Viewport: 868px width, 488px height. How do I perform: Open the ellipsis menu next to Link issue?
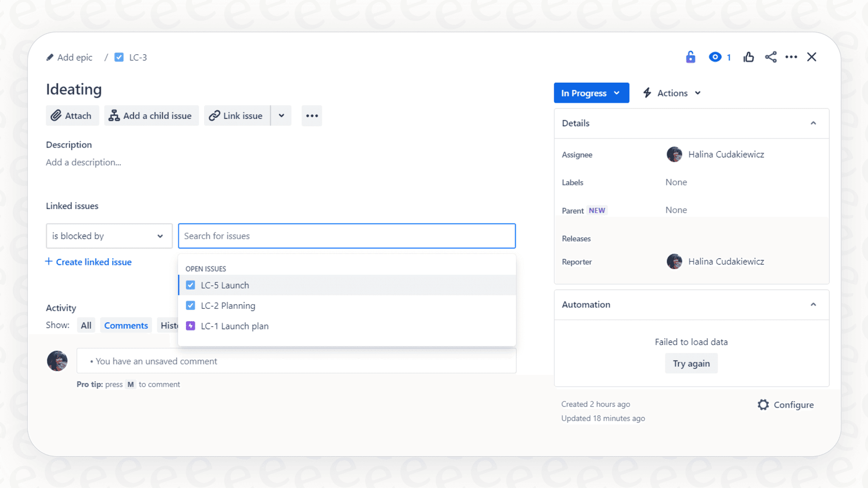pos(312,116)
